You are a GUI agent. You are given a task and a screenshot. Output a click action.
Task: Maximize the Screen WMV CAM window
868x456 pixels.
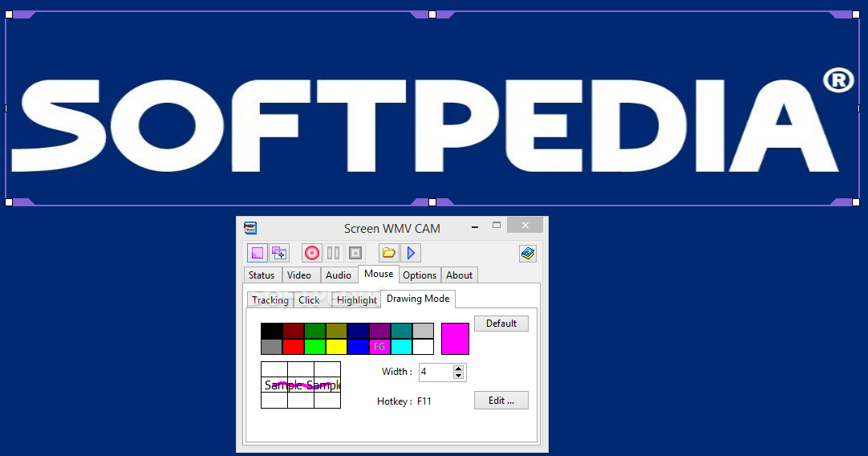tap(497, 226)
